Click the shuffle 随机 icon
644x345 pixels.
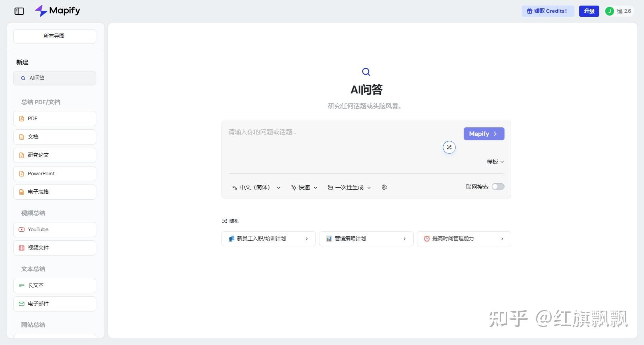click(224, 221)
